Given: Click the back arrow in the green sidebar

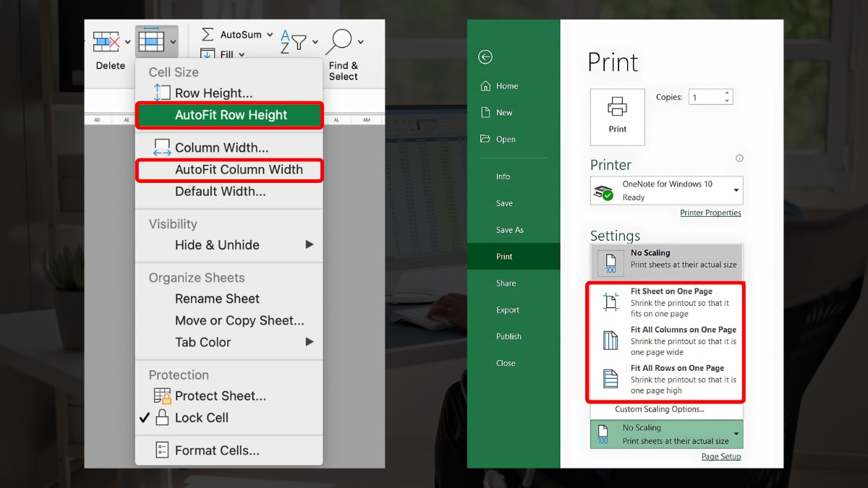Looking at the screenshot, I should pos(485,57).
